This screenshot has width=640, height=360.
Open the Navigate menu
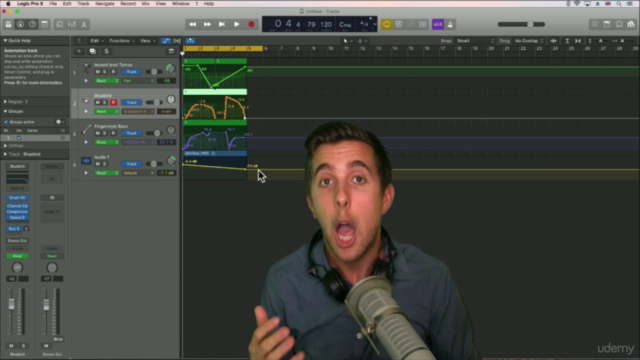pyautogui.click(x=104, y=4)
